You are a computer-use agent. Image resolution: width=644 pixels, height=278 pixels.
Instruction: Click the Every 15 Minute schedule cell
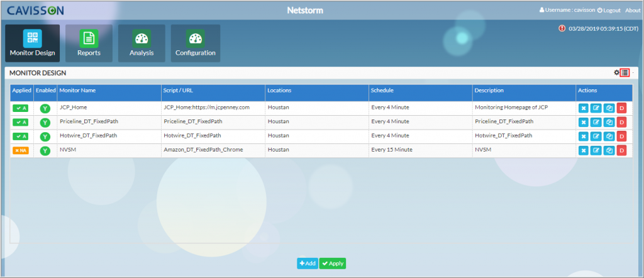(421, 150)
